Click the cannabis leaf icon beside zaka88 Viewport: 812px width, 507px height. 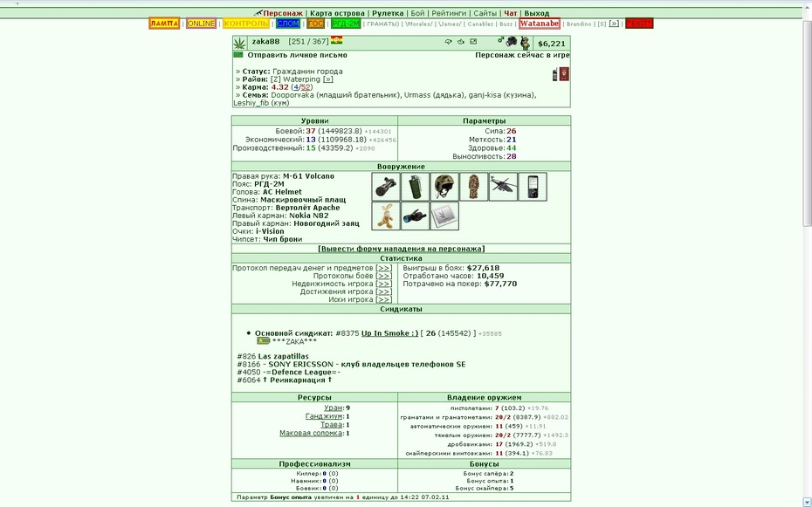coord(239,43)
